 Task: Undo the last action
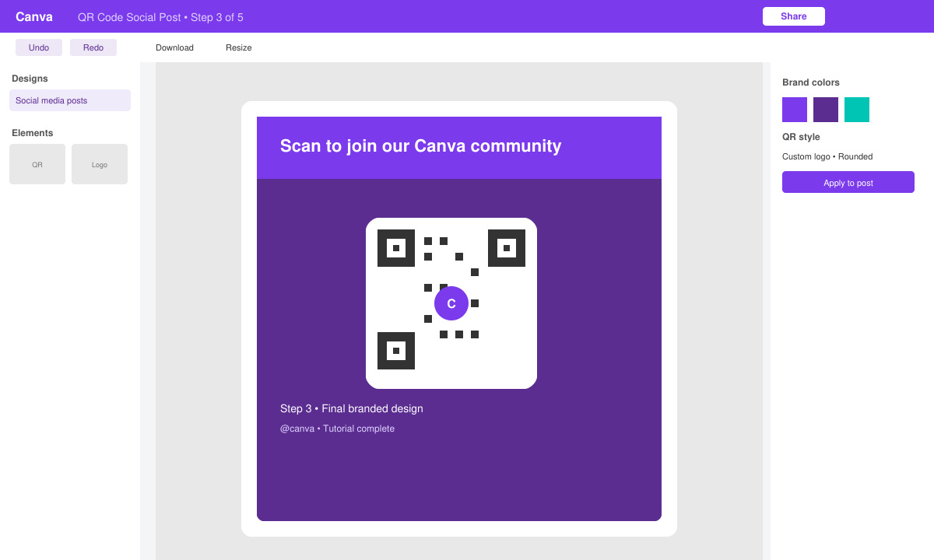click(x=39, y=47)
